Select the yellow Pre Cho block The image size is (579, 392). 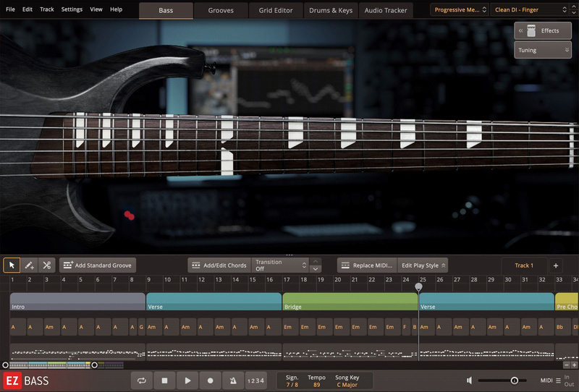[567, 302]
